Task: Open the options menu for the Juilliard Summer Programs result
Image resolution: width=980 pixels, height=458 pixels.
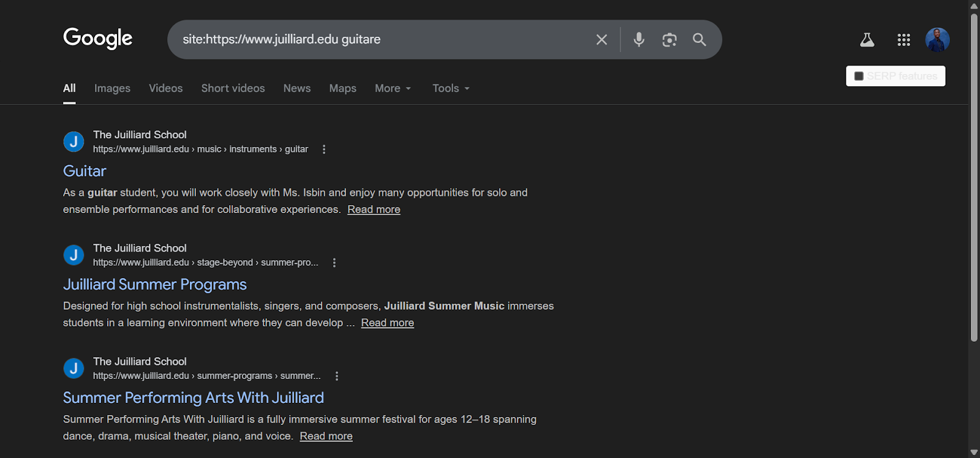Action: tap(334, 263)
